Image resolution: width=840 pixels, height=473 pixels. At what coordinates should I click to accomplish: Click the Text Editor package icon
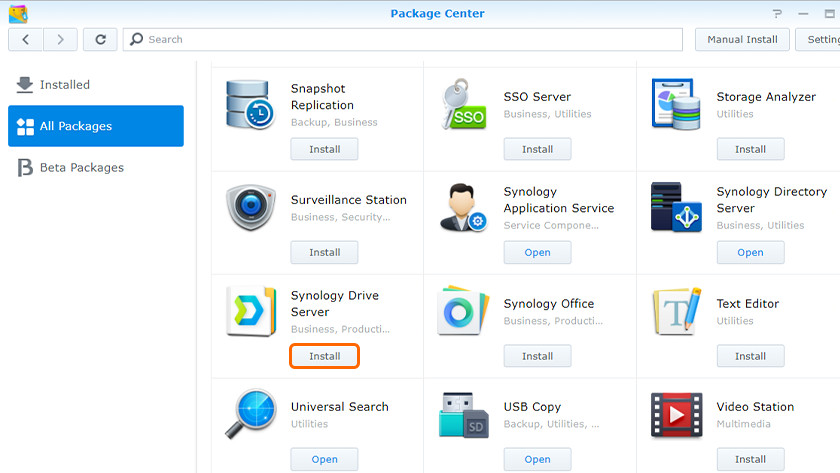pyautogui.click(x=676, y=311)
